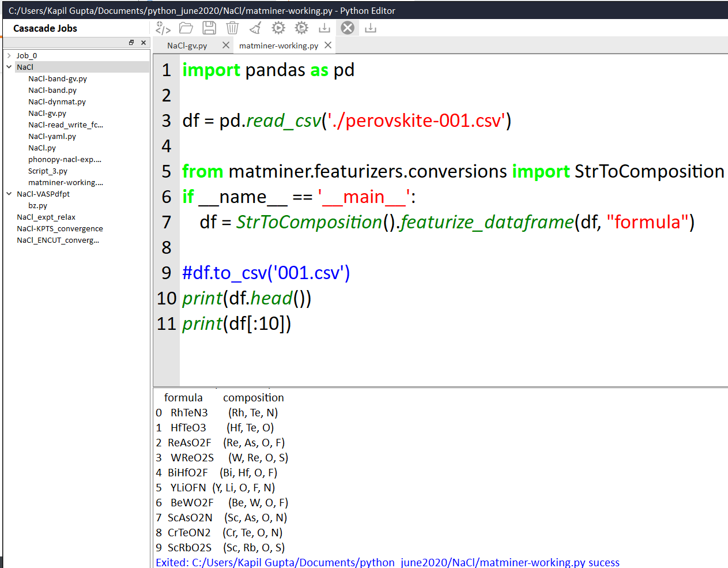Screen dimensions: 728x568
Task: Click the StrToComposition import line 5
Action: click(x=453, y=171)
